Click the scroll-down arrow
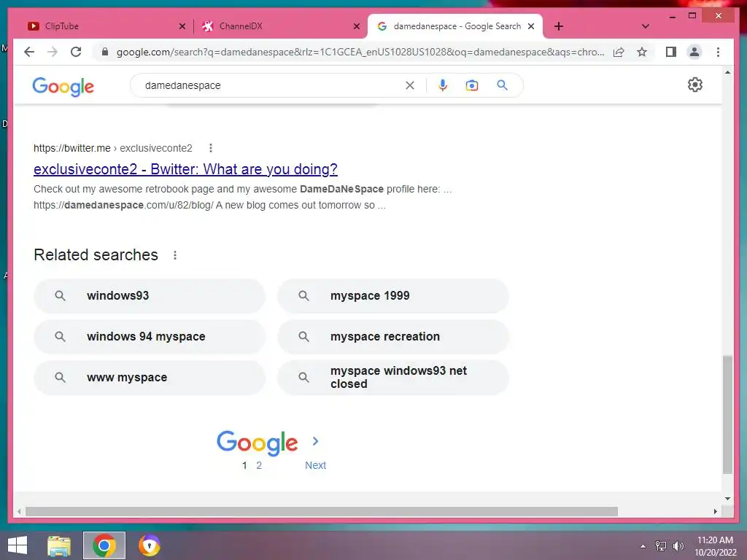 [727, 499]
